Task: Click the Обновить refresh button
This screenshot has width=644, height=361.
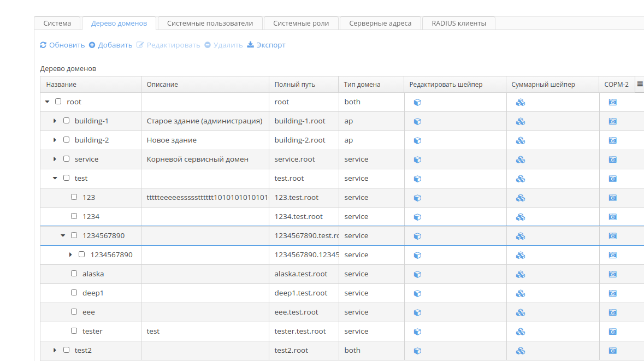Action: point(62,45)
